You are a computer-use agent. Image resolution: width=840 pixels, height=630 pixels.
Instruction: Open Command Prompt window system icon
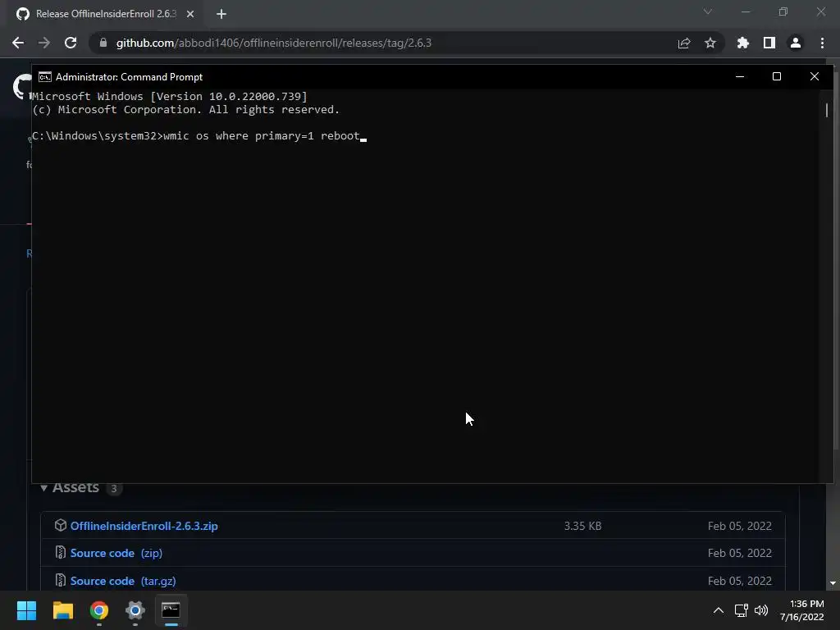coord(45,76)
